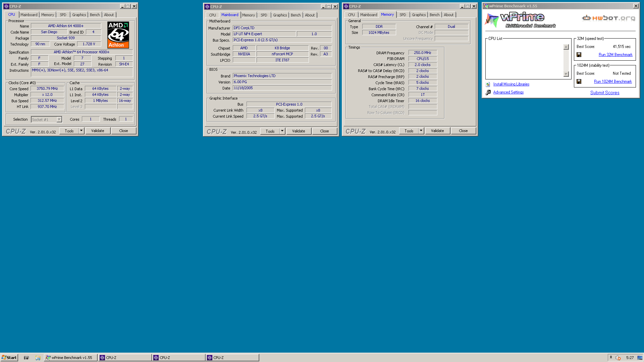644x362 pixels.
Task: Switch to wPrime Benchmark v1.55 taskbar button
Action: [70, 358]
